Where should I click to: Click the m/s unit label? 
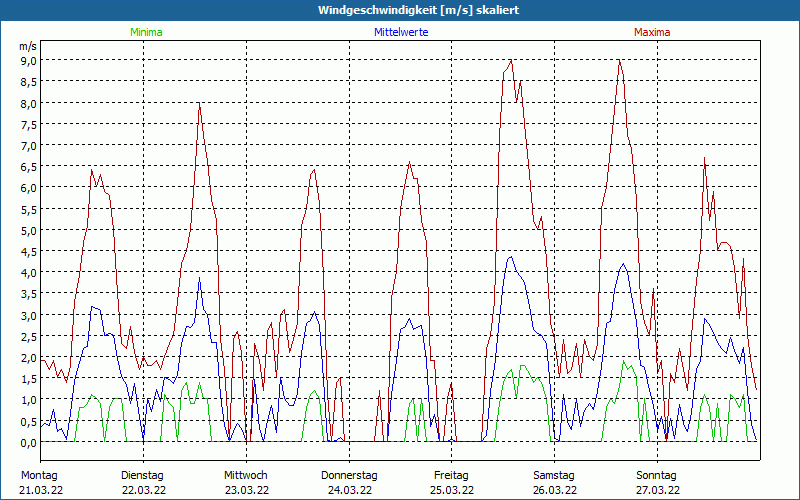(28, 46)
